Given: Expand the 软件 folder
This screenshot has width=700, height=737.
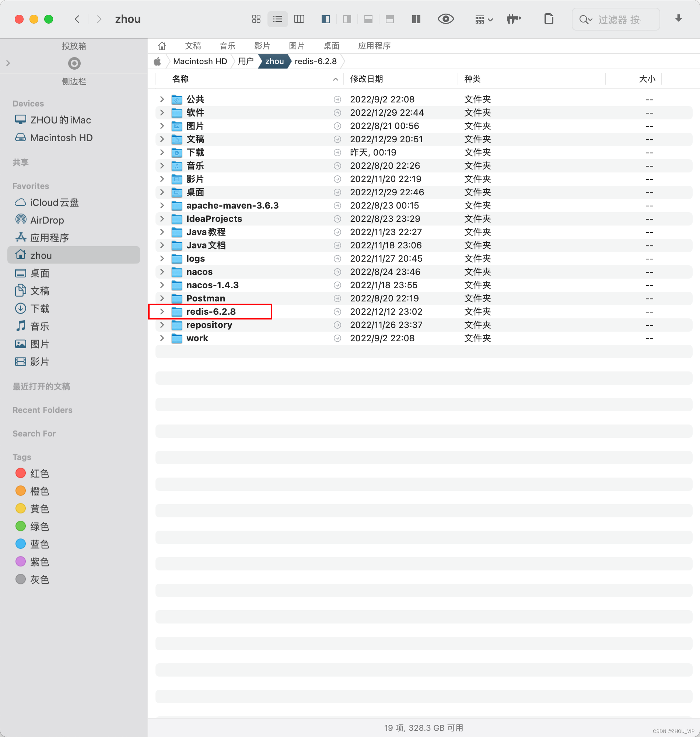Looking at the screenshot, I should click(162, 112).
